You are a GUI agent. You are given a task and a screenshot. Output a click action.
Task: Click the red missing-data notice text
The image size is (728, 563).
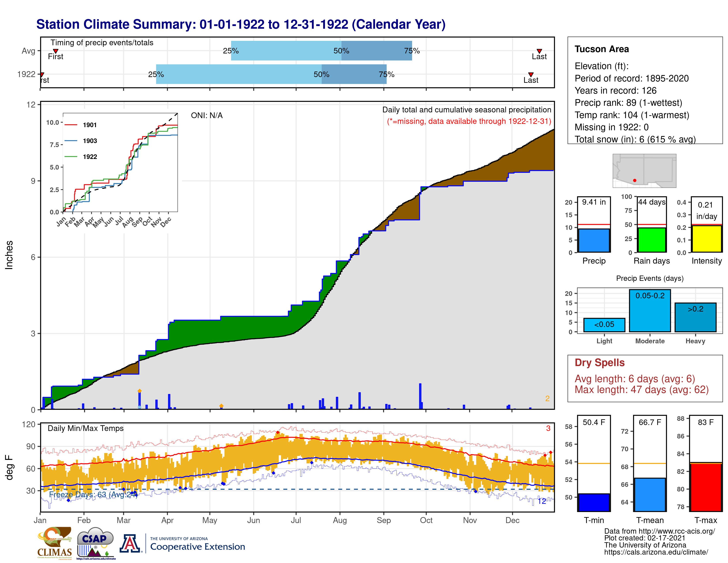(x=469, y=121)
